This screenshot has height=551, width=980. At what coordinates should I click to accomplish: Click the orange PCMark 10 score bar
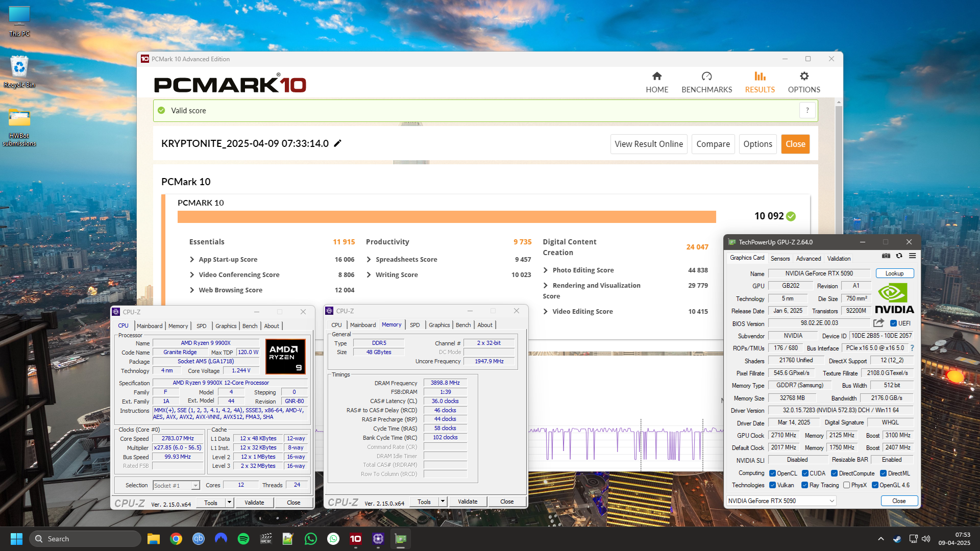coord(447,217)
